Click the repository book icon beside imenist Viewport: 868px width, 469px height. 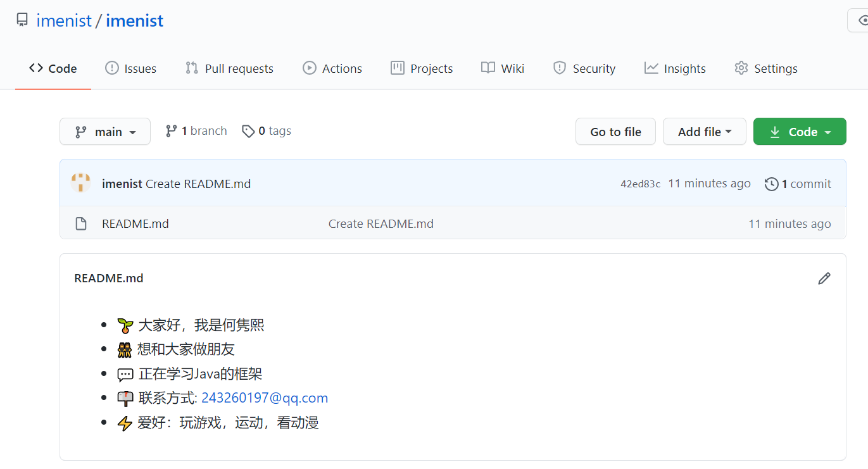click(x=22, y=20)
